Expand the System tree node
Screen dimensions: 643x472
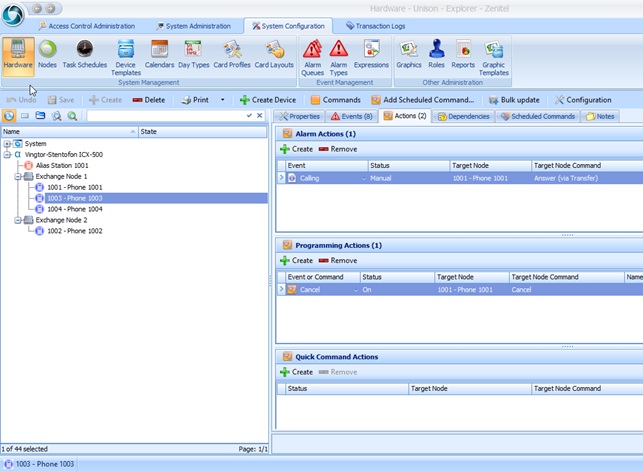pos(7,143)
